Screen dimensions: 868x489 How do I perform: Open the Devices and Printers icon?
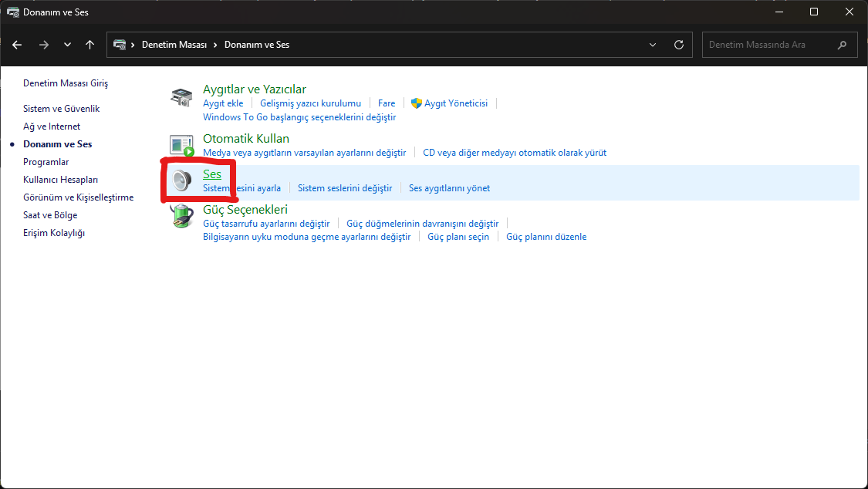pos(181,97)
